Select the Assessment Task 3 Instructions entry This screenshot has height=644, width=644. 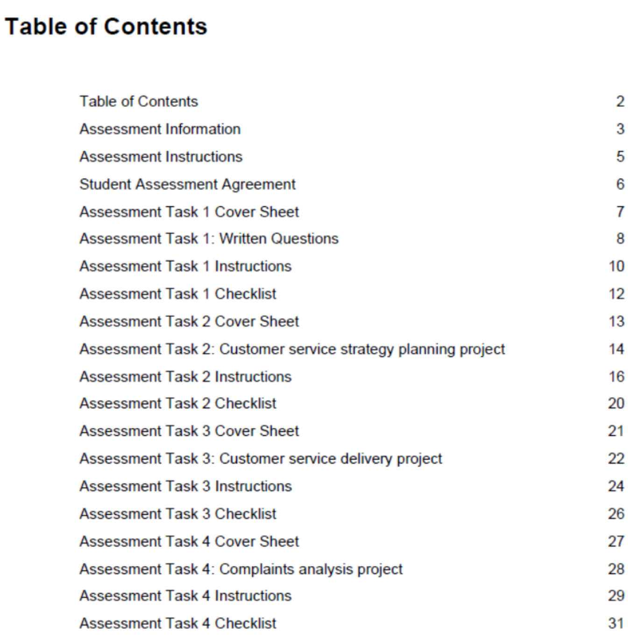tap(185, 486)
